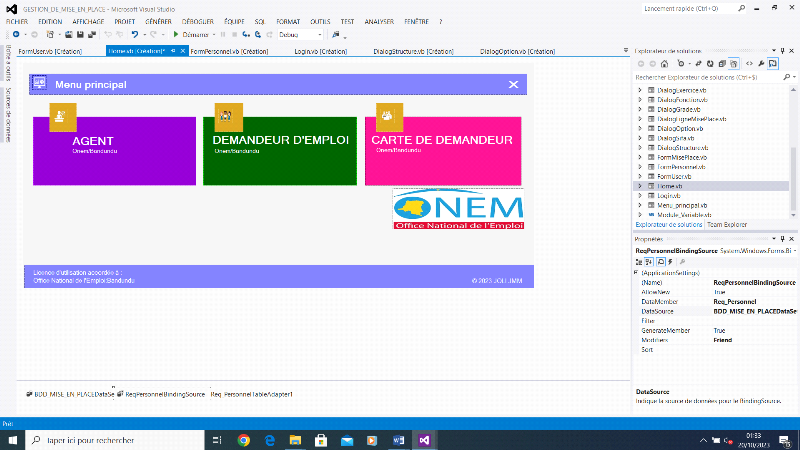Toggle auto-hide pin on Solution Explorer panel

click(781, 49)
